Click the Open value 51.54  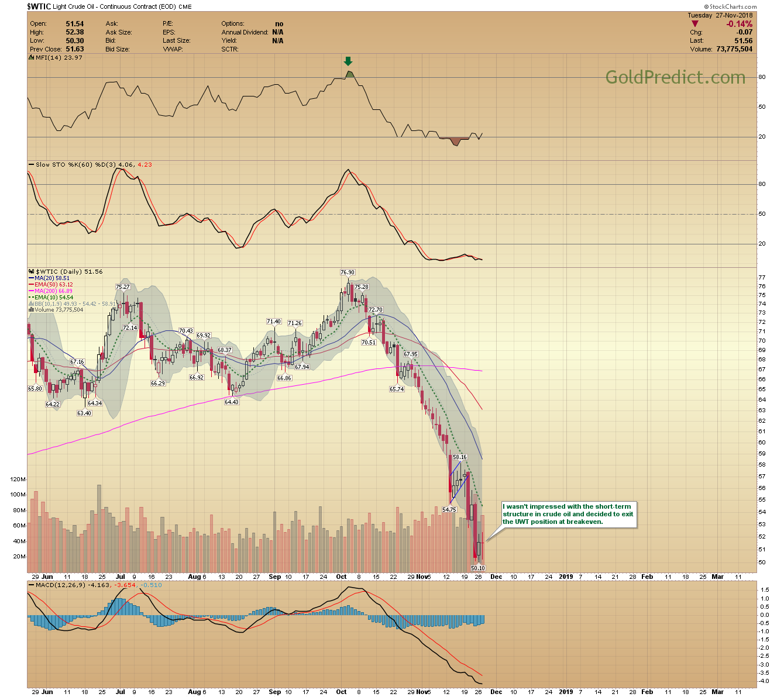[x=75, y=24]
